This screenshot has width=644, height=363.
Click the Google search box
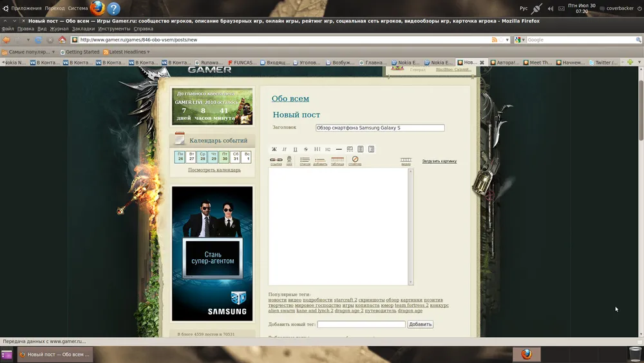(x=581, y=40)
